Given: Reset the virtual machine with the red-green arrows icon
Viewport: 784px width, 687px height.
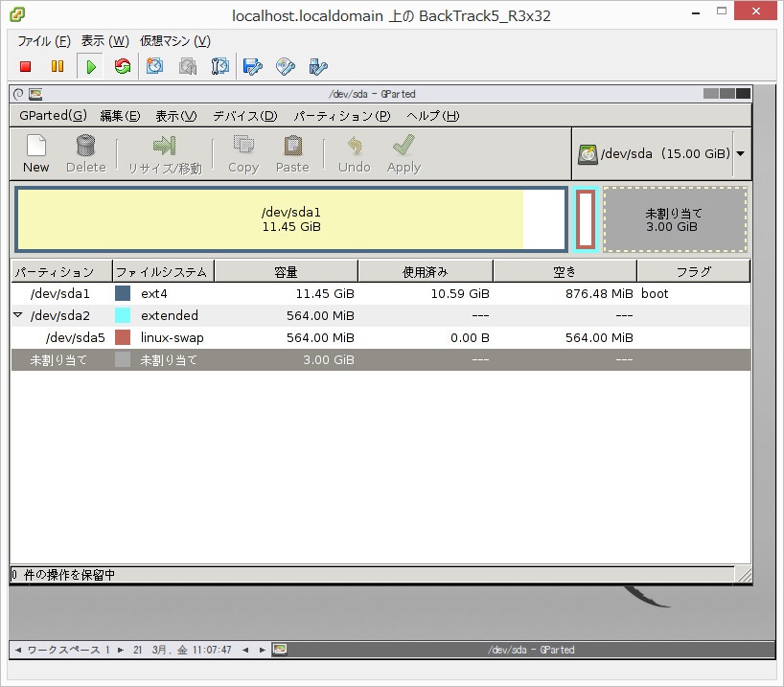Looking at the screenshot, I should [x=123, y=66].
